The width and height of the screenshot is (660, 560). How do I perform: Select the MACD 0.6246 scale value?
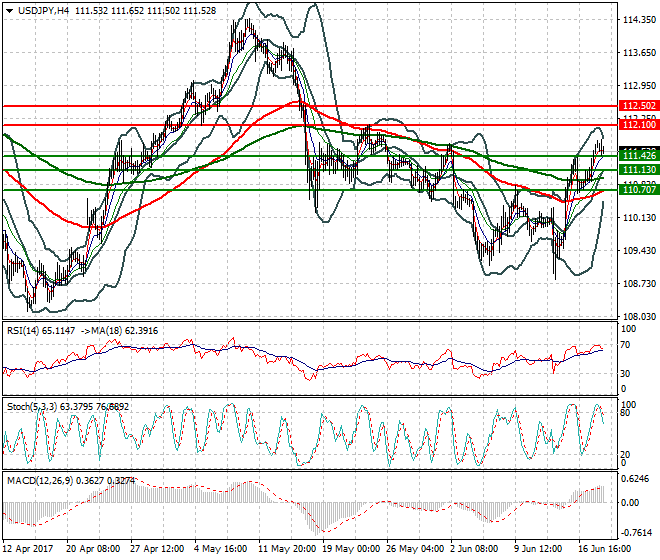click(x=635, y=479)
